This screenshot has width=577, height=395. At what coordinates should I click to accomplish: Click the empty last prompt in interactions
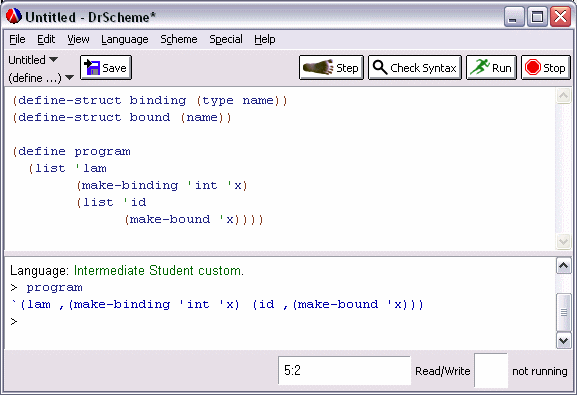[x=14, y=322]
